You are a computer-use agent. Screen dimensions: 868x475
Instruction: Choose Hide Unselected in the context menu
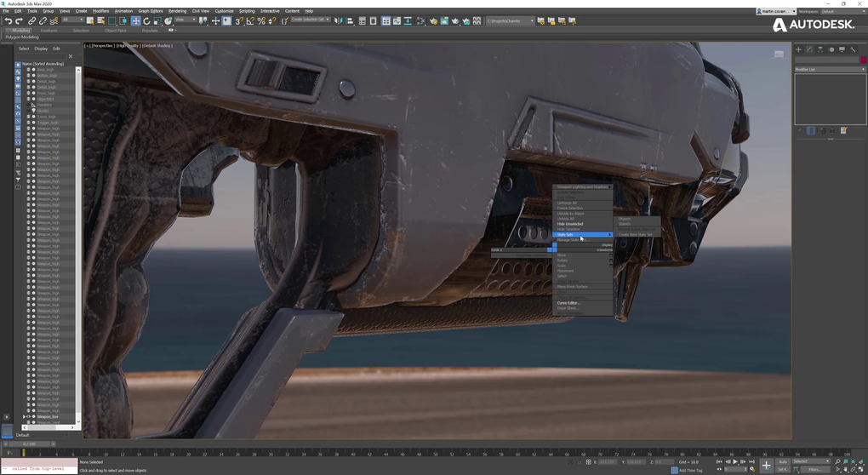coord(570,224)
